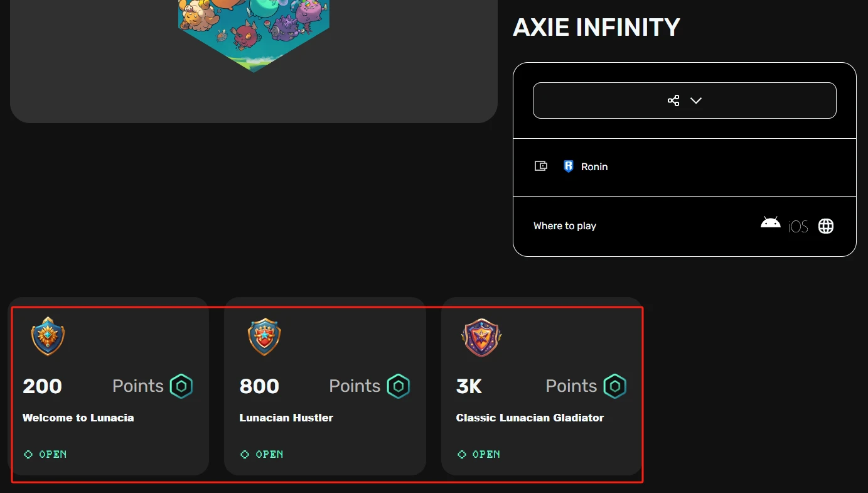The image size is (868, 493).
Task: Expand the share options chevron
Action: coord(696,100)
